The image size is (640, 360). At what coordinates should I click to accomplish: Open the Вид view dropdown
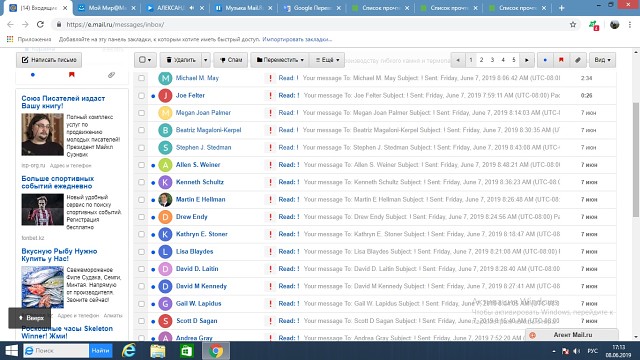tap(602, 60)
